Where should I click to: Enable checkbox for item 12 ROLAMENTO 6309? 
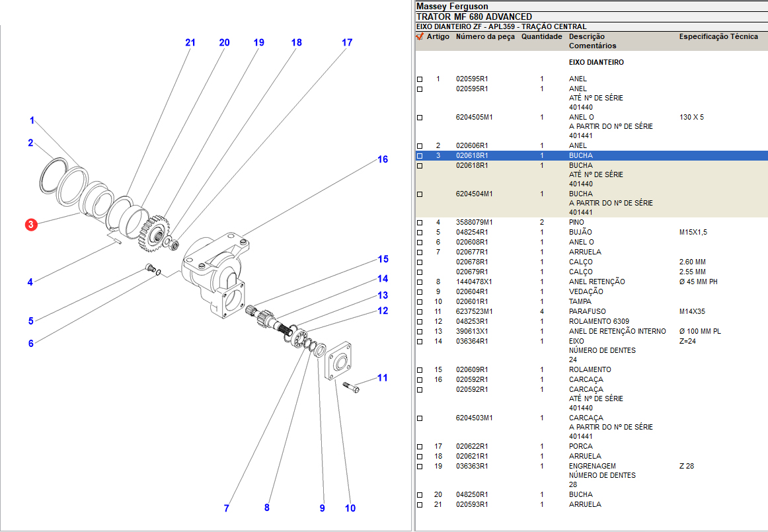coord(420,322)
